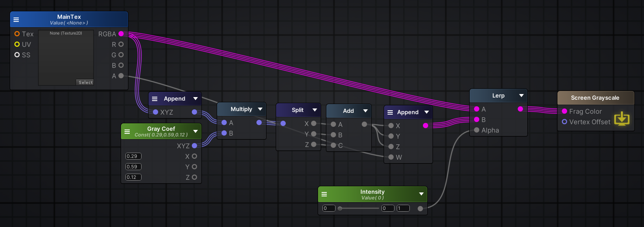Click the MainTex texture preview thumbnail
The height and width of the screenshot is (227, 644).
pyautogui.click(x=66, y=58)
